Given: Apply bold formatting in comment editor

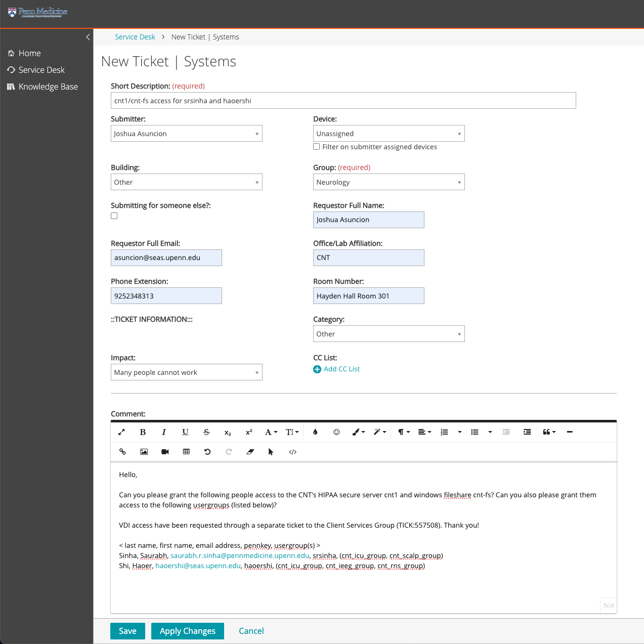Looking at the screenshot, I should point(143,432).
